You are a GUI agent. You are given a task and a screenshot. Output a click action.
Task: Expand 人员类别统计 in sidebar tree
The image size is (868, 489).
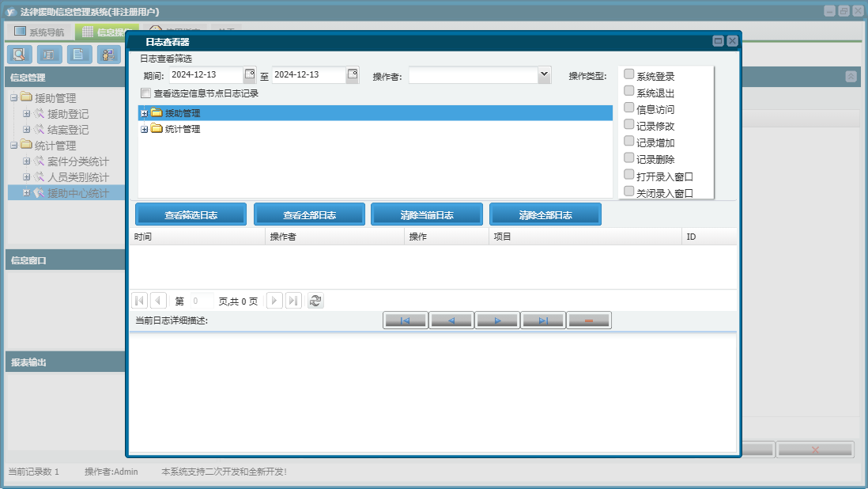pos(26,176)
